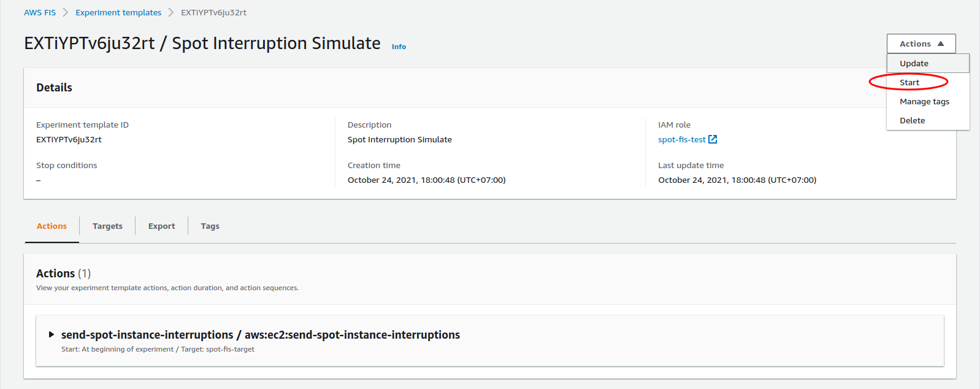Click the Stop conditions label
The height and width of the screenshot is (389, 980).
tap(66, 165)
